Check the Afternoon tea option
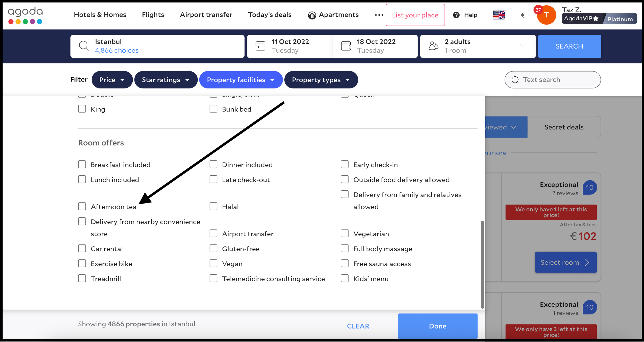The image size is (644, 342). tap(82, 206)
